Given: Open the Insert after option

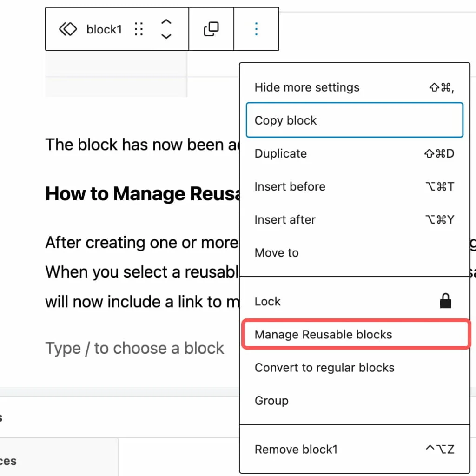Looking at the screenshot, I should click(285, 219).
